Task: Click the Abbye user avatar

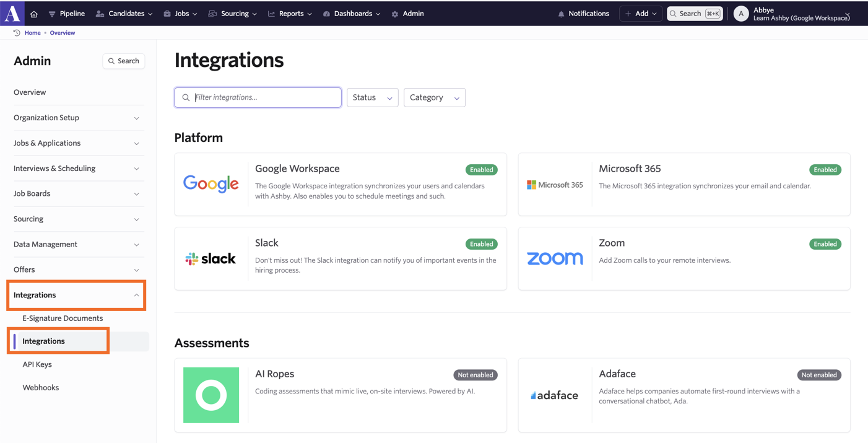Action: tap(740, 14)
